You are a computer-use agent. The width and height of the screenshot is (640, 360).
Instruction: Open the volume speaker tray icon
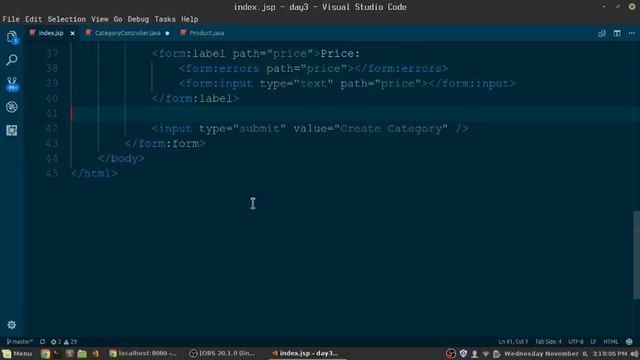pyautogui.click(x=634, y=353)
